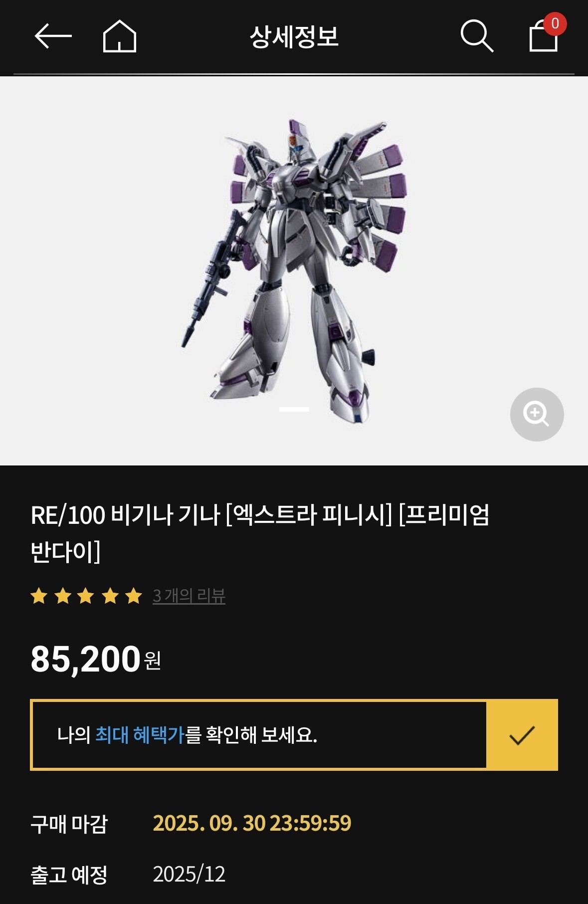
Task: Select the 나의 최대 혜택가 banner box
Action: tap(294, 735)
